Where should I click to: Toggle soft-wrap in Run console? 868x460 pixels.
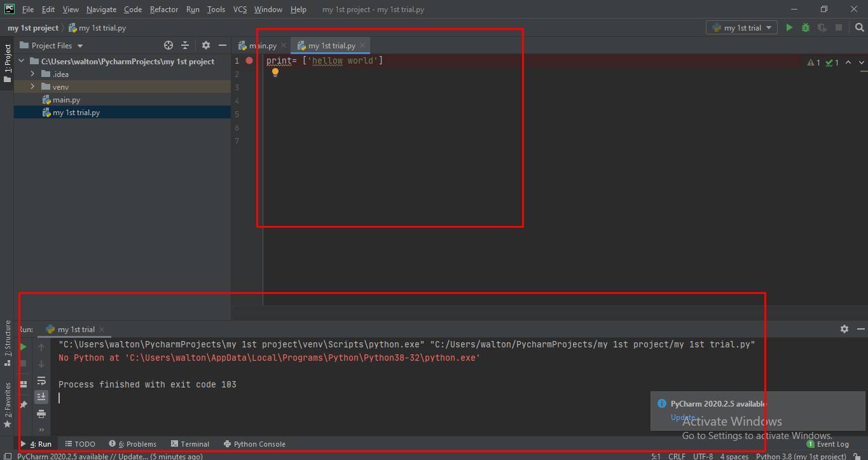(41, 380)
